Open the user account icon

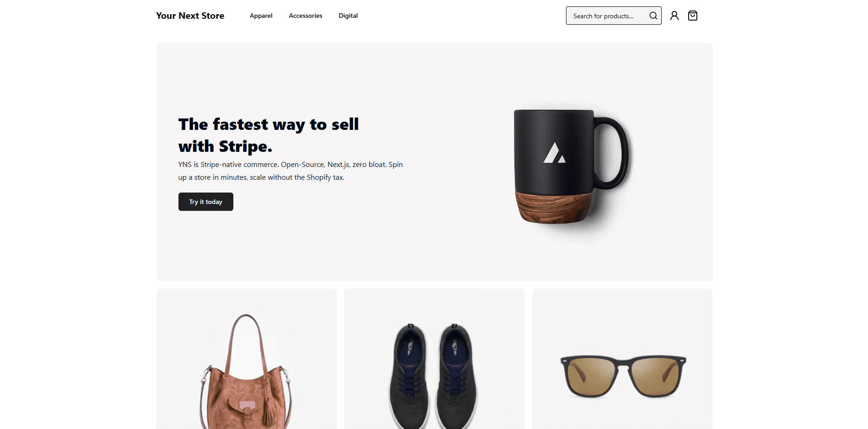pyautogui.click(x=674, y=16)
